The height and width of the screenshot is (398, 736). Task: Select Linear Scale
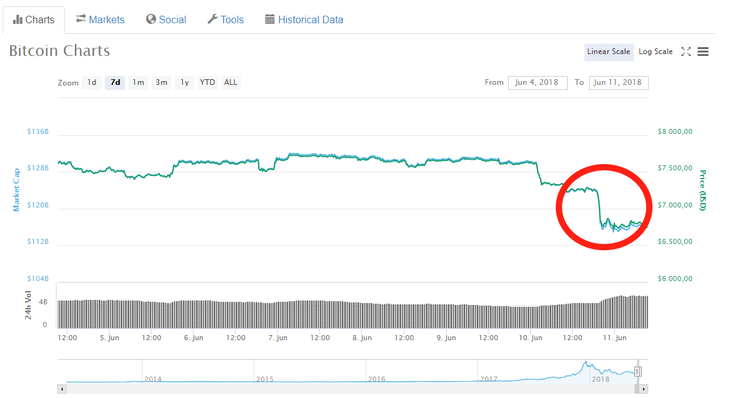click(x=608, y=52)
